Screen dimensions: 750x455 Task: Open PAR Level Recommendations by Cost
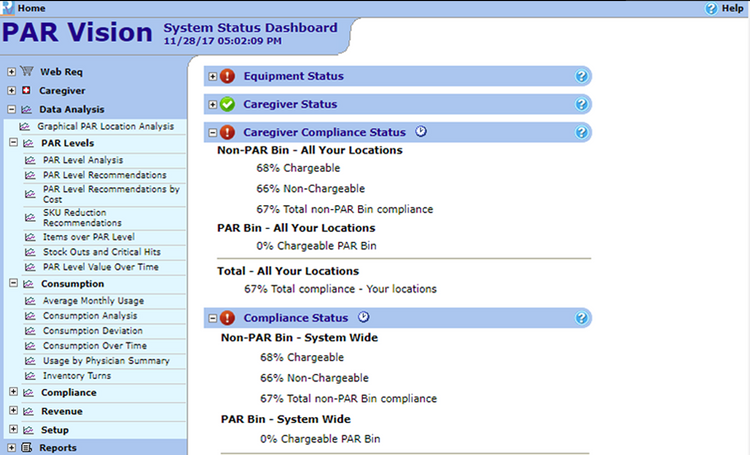[111, 194]
